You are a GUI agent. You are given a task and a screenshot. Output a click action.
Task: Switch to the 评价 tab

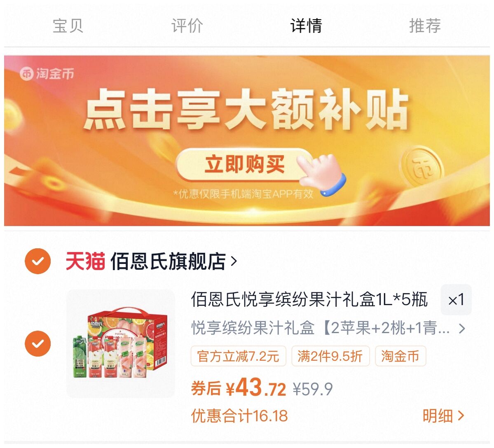coord(187,26)
